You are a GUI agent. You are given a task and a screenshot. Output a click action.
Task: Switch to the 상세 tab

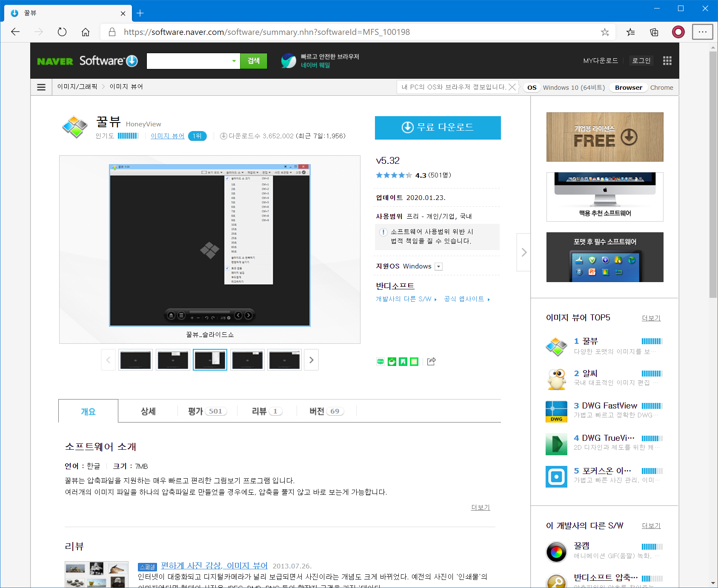pyautogui.click(x=148, y=411)
